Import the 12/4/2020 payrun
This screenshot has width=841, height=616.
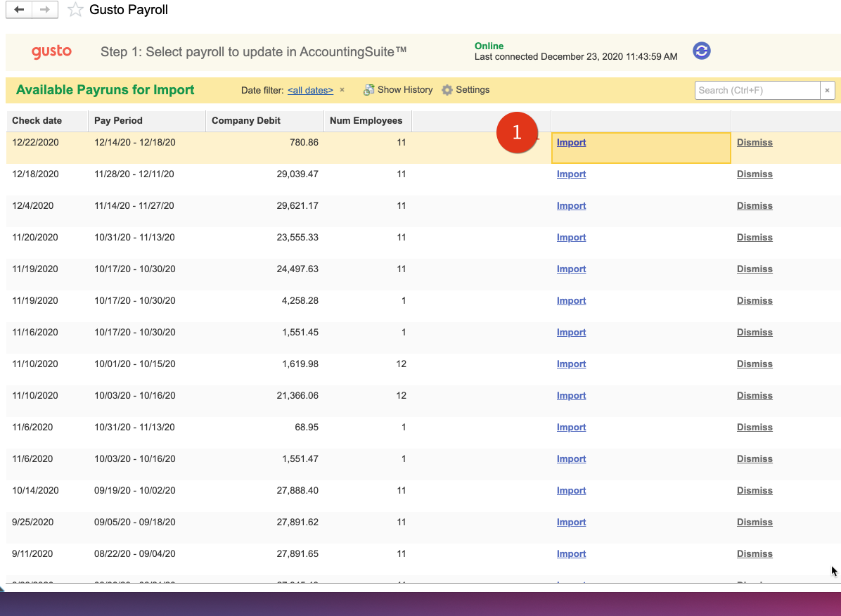(x=571, y=206)
